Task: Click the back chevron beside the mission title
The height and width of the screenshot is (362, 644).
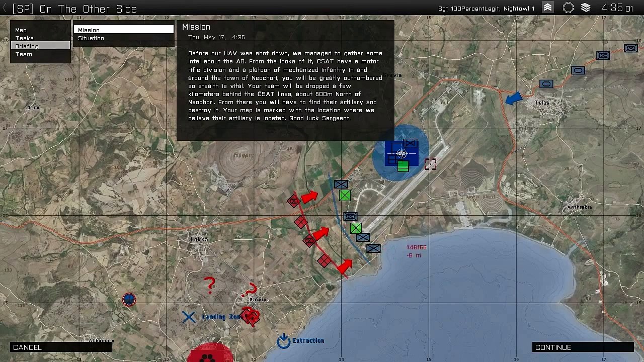Action: [x=5, y=9]
